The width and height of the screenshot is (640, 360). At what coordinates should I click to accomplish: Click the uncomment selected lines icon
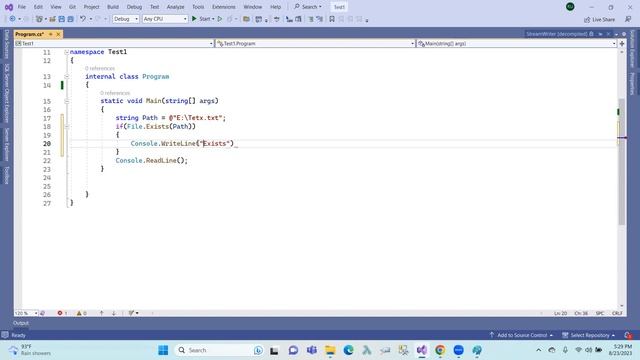coord(320,19)
